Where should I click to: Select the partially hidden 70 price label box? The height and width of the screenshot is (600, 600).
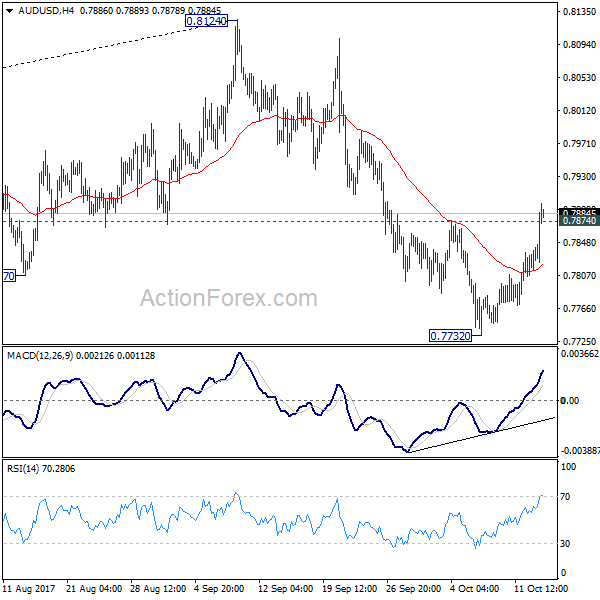(9, 276)
